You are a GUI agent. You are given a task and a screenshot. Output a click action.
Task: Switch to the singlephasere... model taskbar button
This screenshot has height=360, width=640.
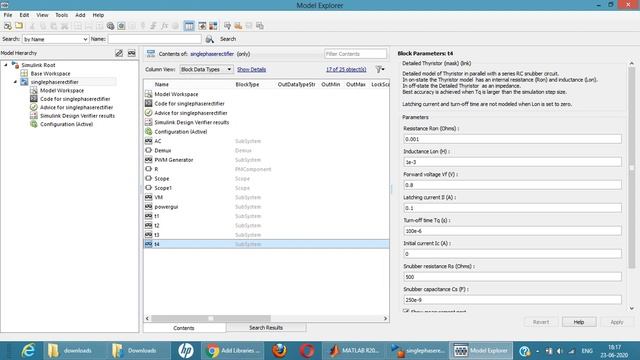coord(417,351)
